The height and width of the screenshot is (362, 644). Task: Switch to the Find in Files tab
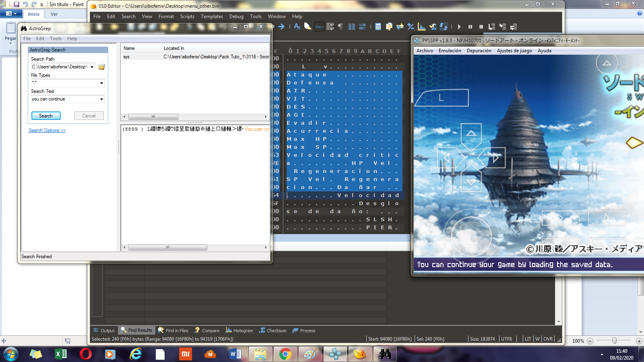coord(173,331)
